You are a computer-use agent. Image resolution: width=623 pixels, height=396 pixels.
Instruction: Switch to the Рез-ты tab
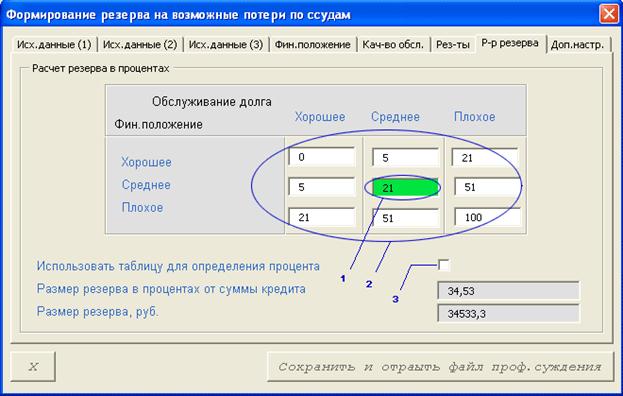[x=453, y=44]
